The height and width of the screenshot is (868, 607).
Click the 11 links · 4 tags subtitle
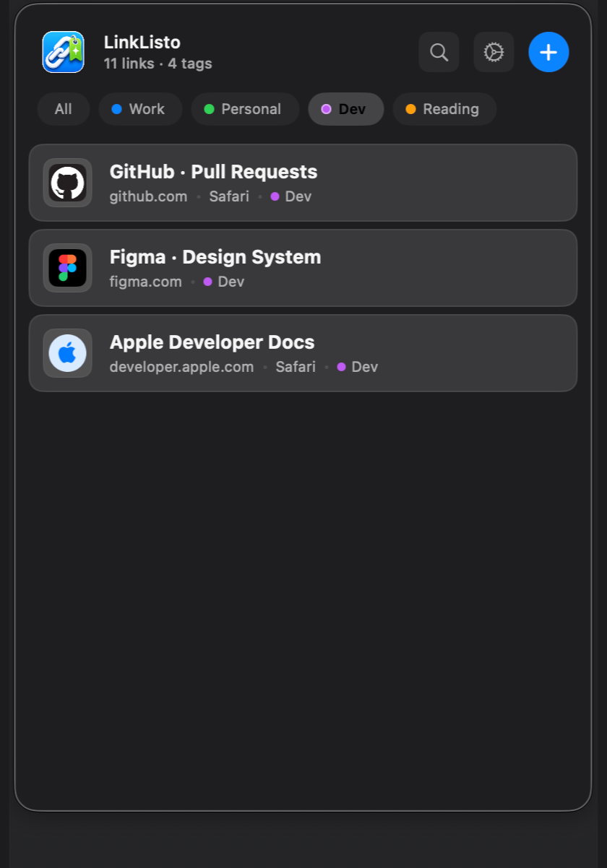pyautogui.click(x=158, y=64)
